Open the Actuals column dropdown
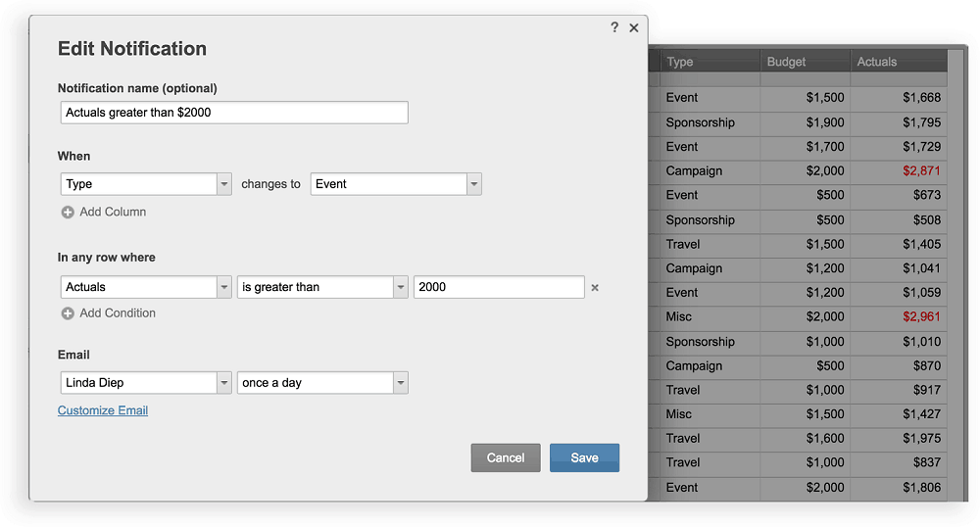This screenshot has height=527, width=980. click(x=146, y=287)
